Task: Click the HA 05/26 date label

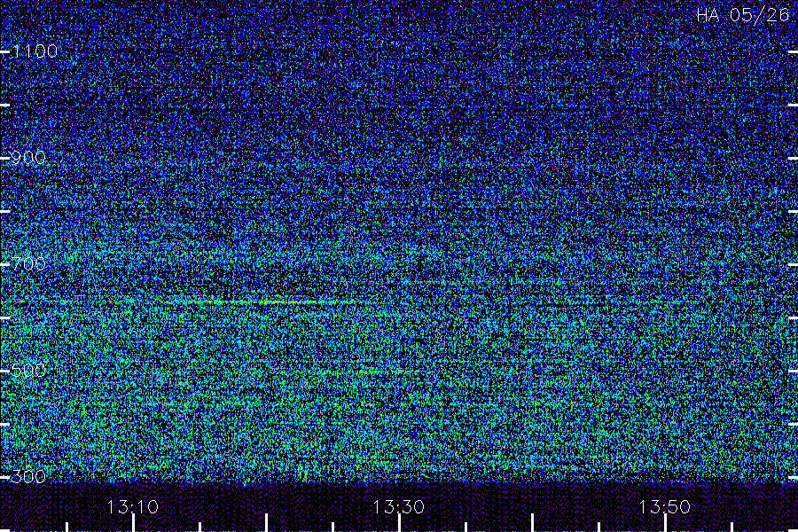Action: [x=742, y=15]
